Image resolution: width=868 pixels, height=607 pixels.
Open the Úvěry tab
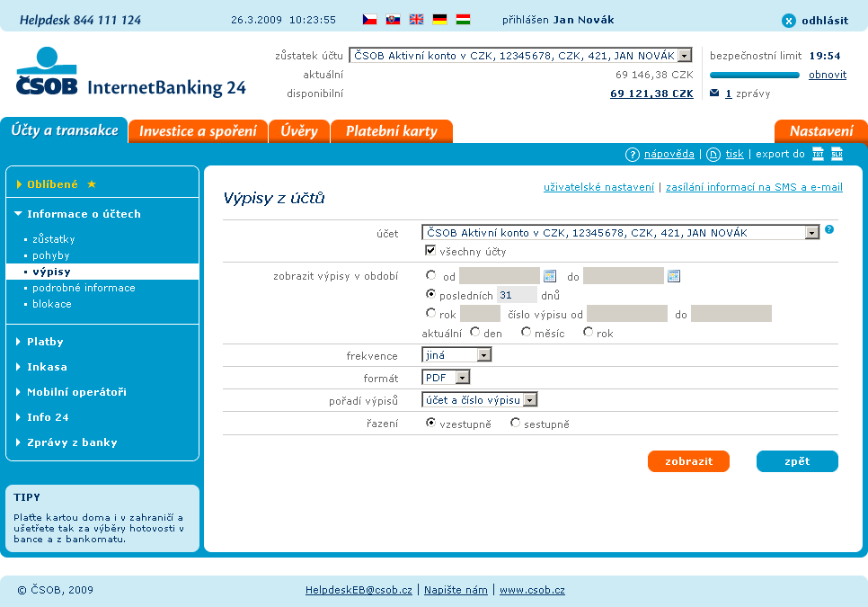(299, 131)
